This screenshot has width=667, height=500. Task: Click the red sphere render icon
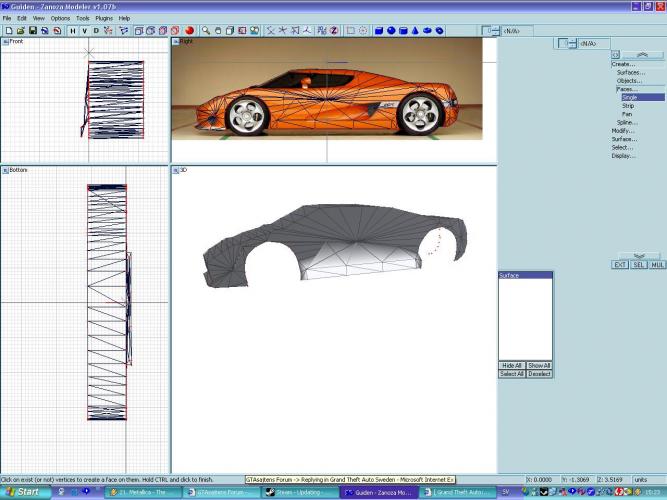coord(189,31)
